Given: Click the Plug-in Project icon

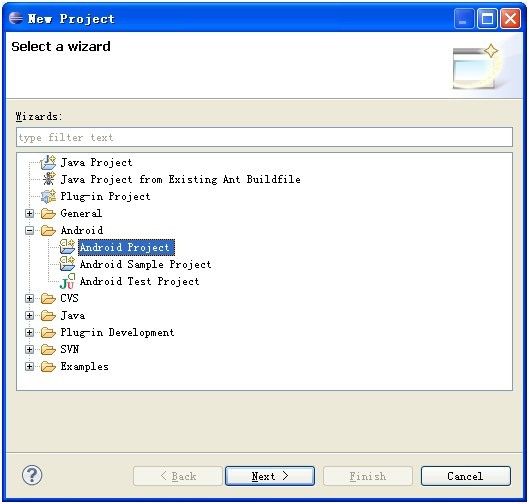Looking at the screenshot, I should (48, 196).
